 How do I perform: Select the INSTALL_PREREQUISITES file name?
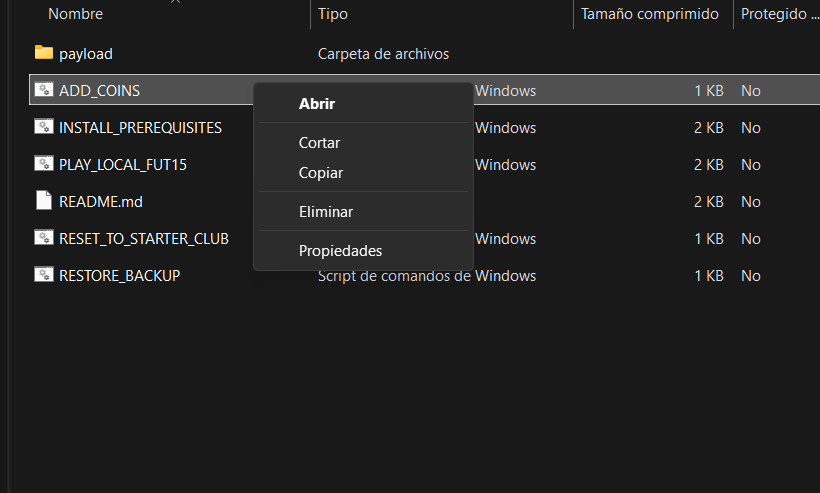pyautogui.click(x=140, y=128)
